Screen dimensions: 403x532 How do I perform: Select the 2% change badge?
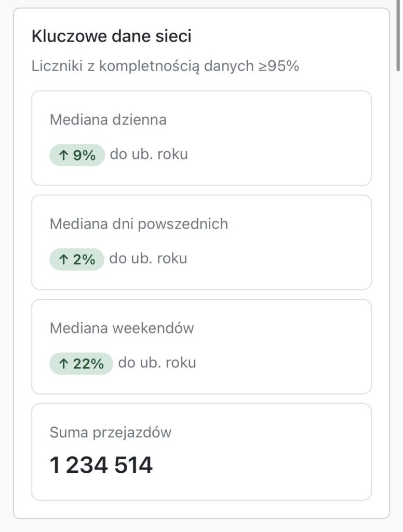(77, 260)
